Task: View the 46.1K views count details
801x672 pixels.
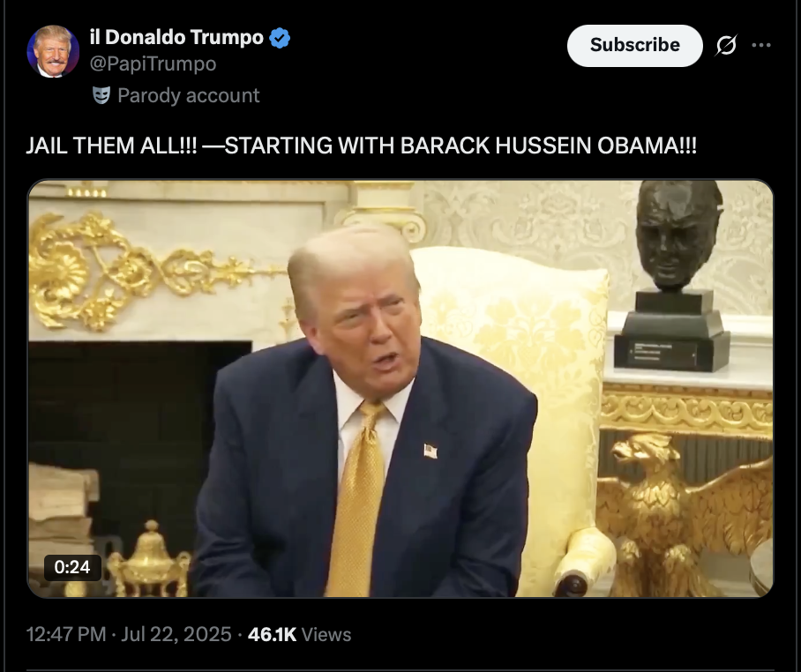Action: 272,634
